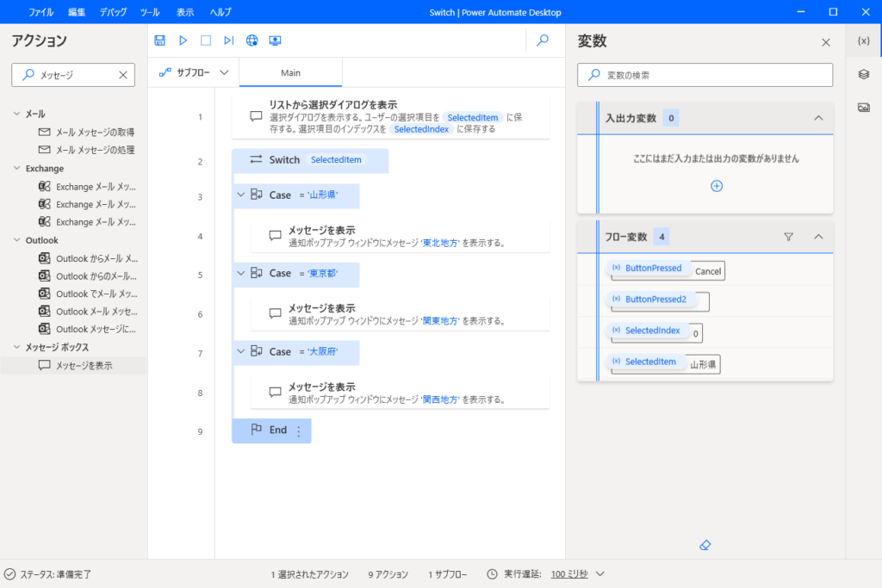Click the SelectedItem token in the Switch action
882x588 pixels.
click(336, 159)
